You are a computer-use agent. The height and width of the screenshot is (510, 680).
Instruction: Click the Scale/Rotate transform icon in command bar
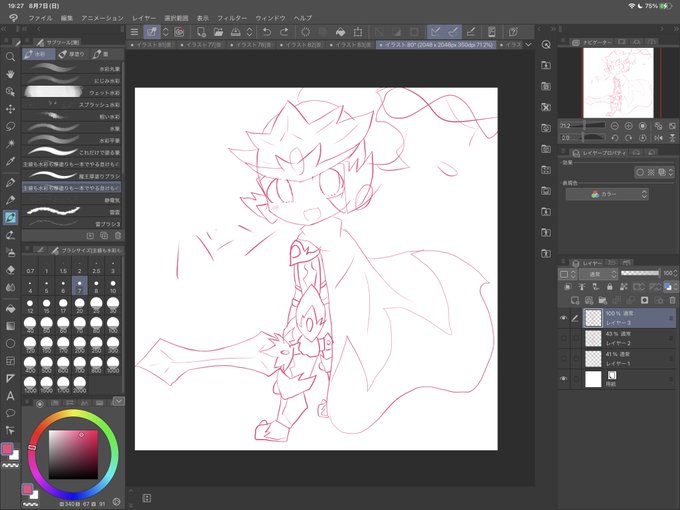coord(358,32)
